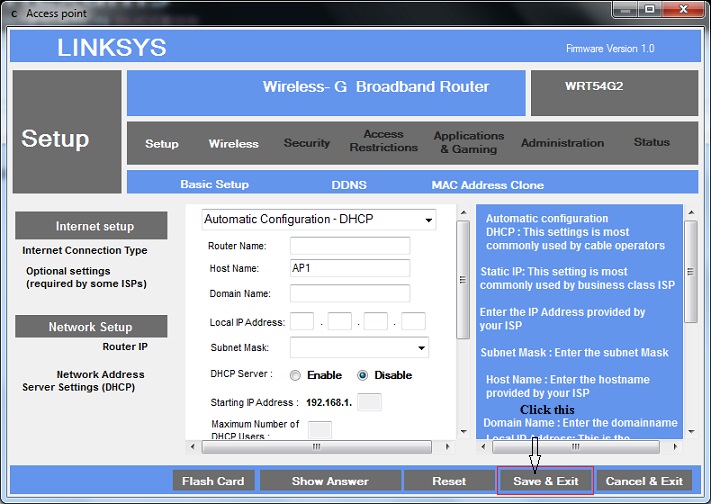Click the Internet setup section header
The height and width of the screenshot is (504, 711).
tap(91, 225)
